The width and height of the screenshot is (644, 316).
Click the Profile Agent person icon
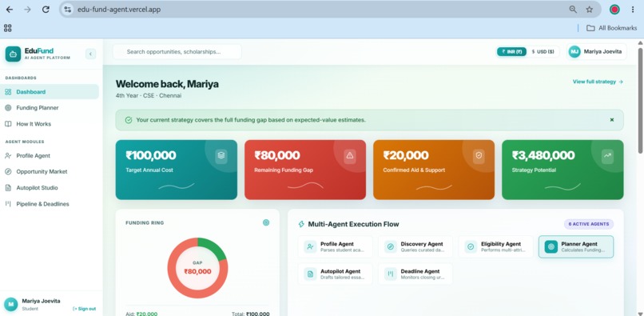tap(8, 155)
